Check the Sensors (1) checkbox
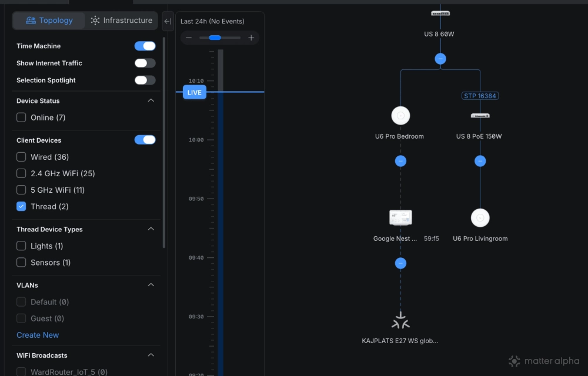The height and width of the screenshot is (376, 588). click(x=21, y=263)
